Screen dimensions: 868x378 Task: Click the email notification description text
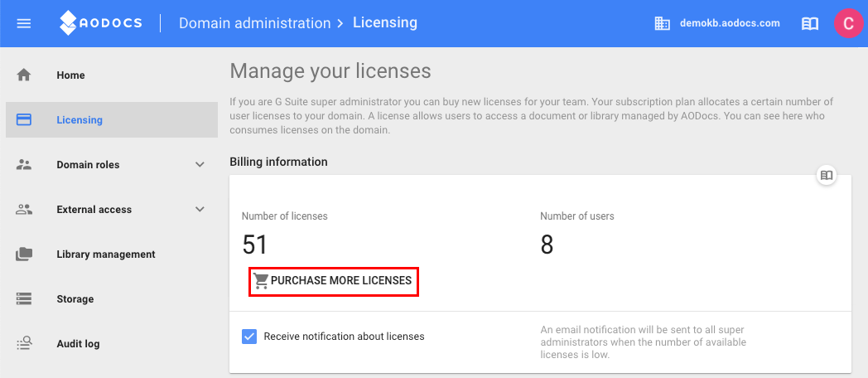[644, 342]
